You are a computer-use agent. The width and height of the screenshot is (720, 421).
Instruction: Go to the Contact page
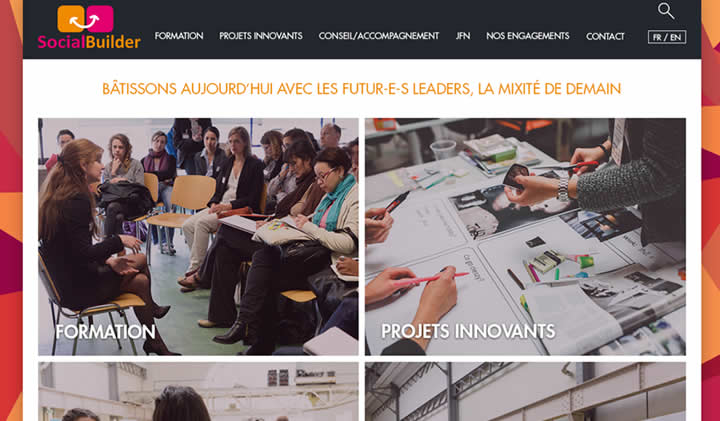[x=605, y=36]
